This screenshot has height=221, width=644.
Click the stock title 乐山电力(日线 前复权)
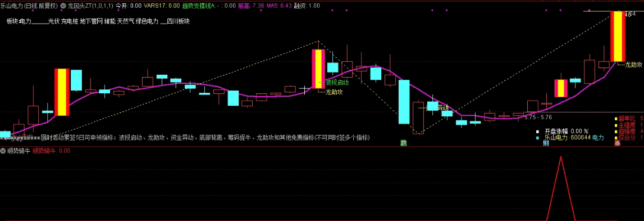pos(29,6)
